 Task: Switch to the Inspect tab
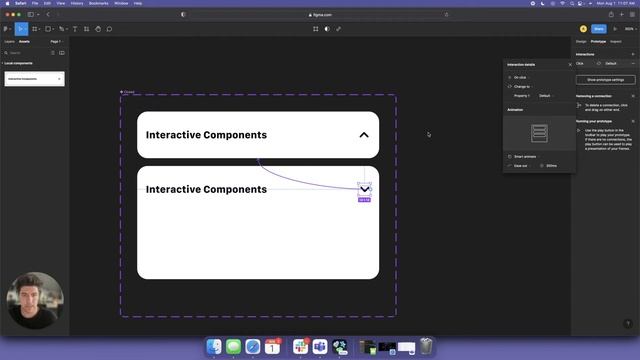(x=616, y=42)
